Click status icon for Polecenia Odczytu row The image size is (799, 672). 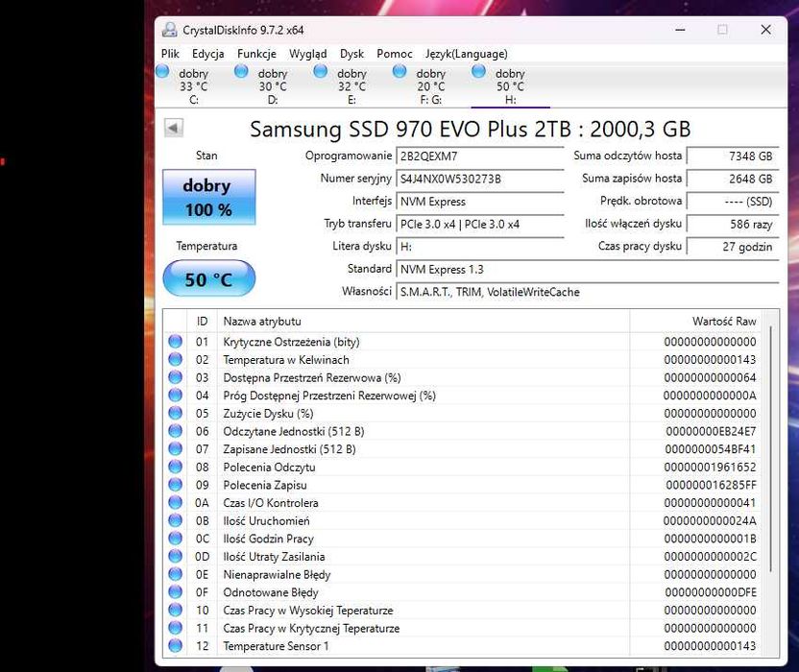176,467
